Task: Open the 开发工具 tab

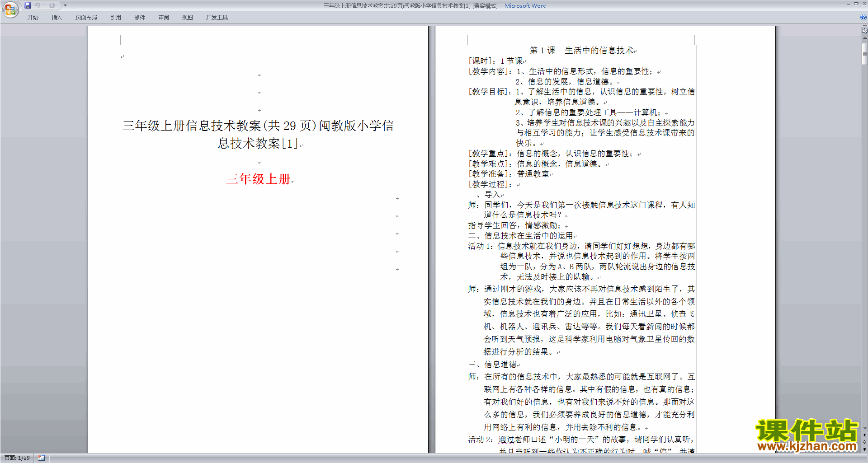Action: [217, 18]
